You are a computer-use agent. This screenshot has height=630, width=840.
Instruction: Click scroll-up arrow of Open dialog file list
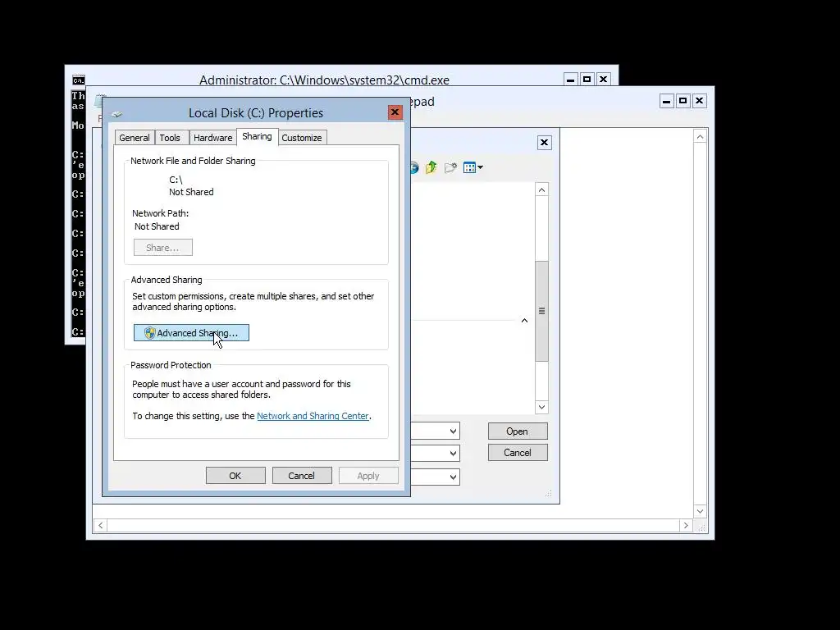[x=541, y=189]
